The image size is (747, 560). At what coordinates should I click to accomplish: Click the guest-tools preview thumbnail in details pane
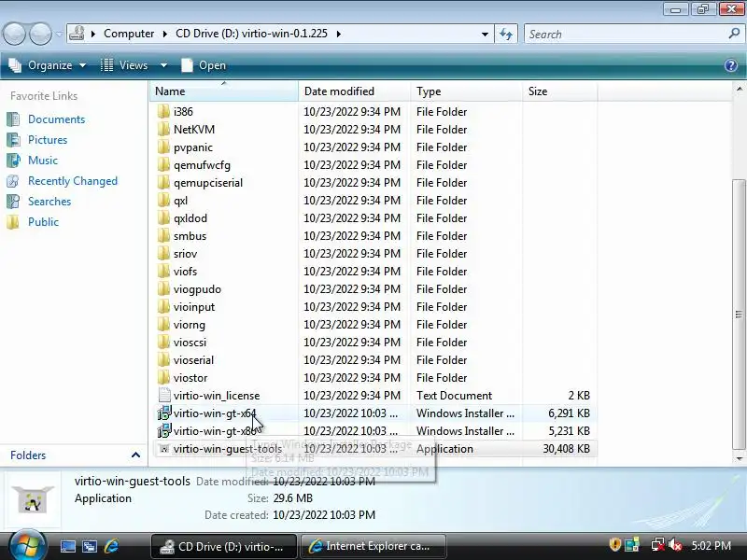tap(33, 499)
